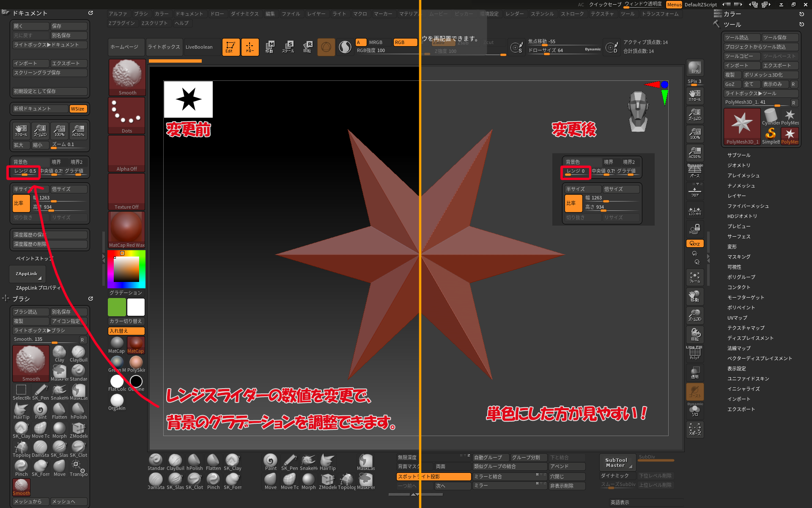The image size is (812, 508).
Task: Select the Move (移動) gizmo icon
Action: click(269, 47)
